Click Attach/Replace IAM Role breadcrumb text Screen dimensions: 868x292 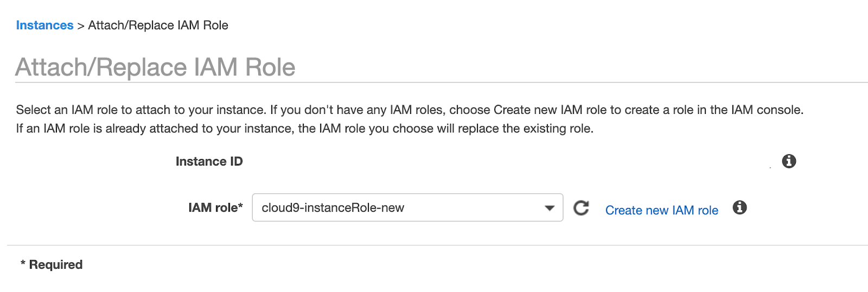(158, 26)
